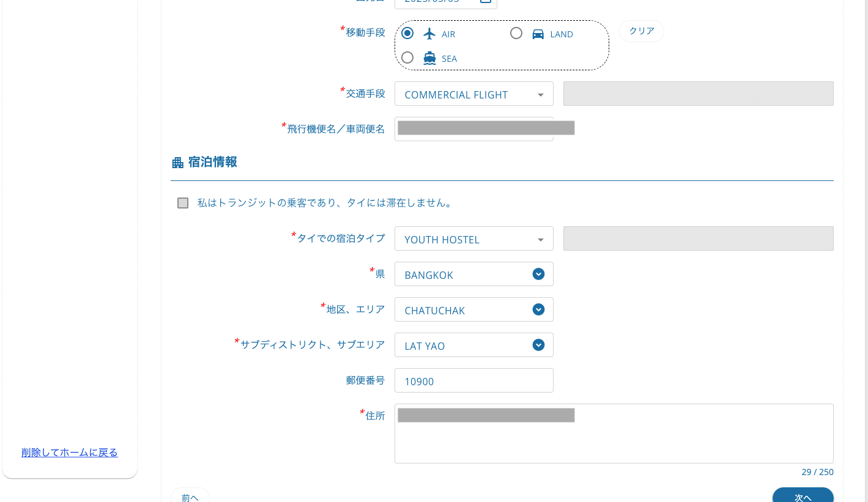This screenshot has height=502, width=868.
Task: Open the YOUTH HOSTEL accommodation type dropdown
Action: point(474,239)
